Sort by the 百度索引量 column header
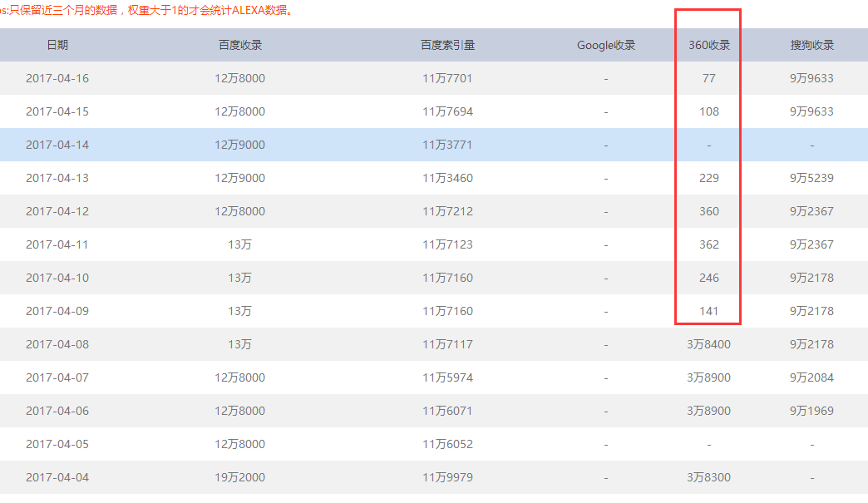 point(447,45)
